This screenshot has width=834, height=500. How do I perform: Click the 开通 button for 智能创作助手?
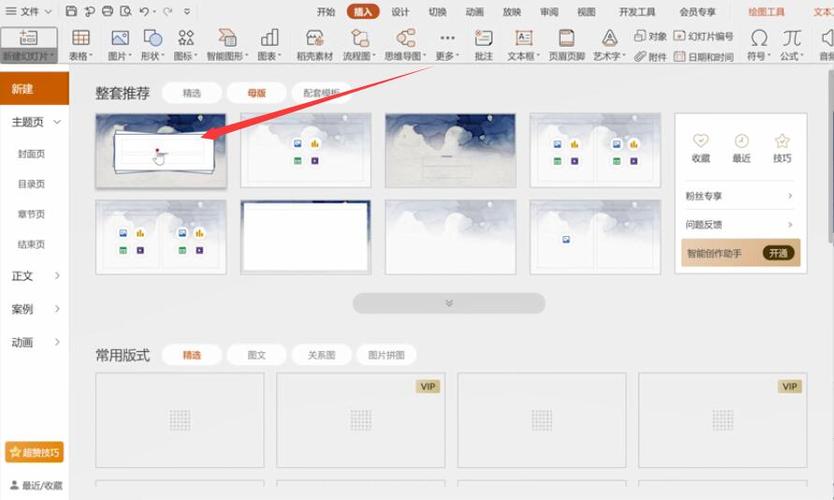pos(780,253)
